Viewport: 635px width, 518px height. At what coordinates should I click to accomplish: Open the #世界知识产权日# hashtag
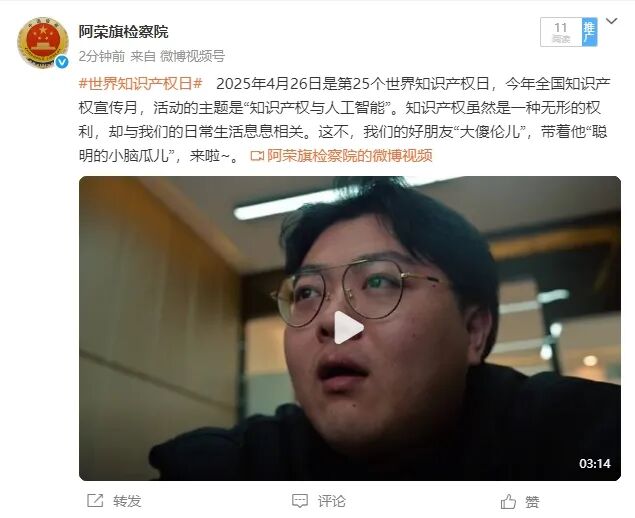click(141, 84)
